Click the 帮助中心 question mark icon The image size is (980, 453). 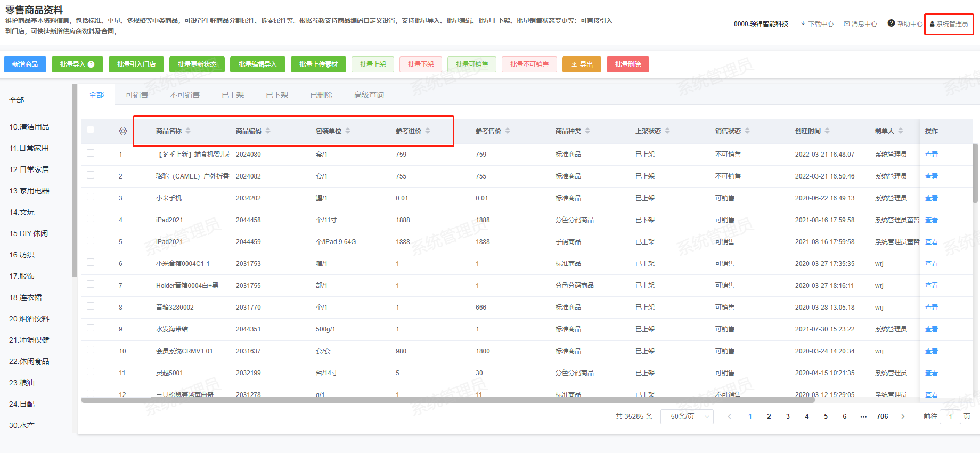coord(891,23)
